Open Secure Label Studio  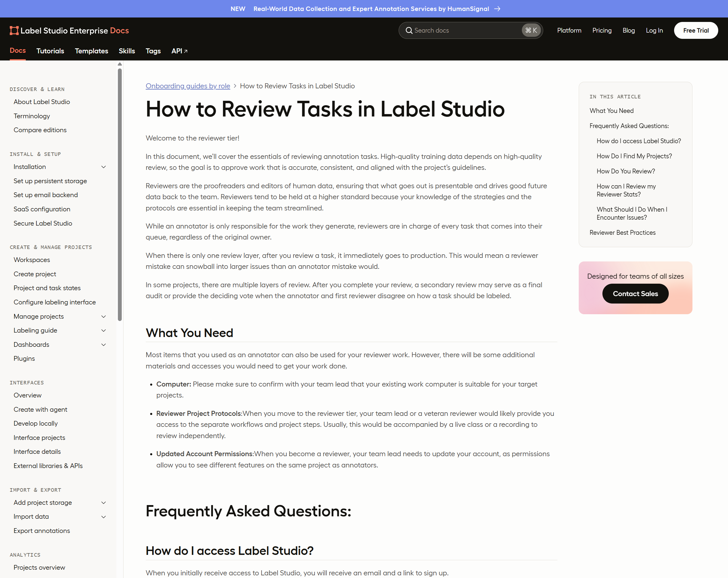[43, 223]
